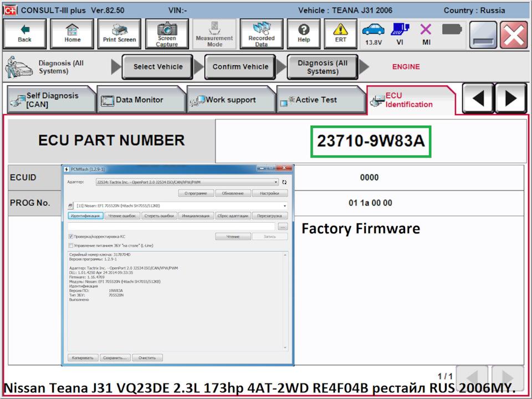
Task: Go to Home in CONSULT toolbar
Action: click(72, 34)
